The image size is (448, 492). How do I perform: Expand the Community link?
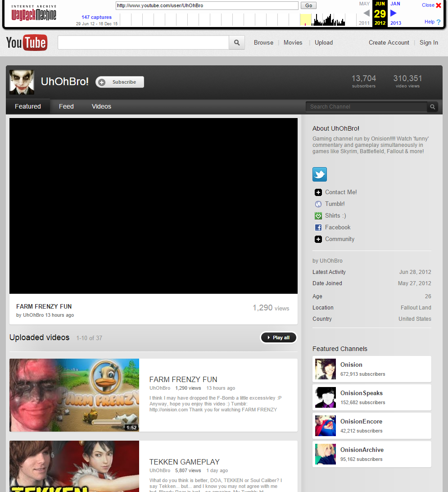[339, 239]
